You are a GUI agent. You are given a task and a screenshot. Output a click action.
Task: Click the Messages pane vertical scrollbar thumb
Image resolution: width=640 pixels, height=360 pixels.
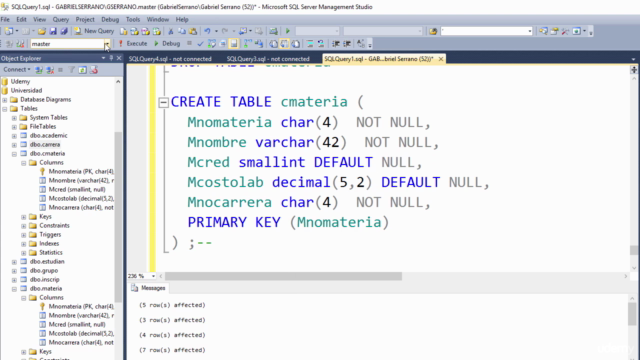pos(632,314)
